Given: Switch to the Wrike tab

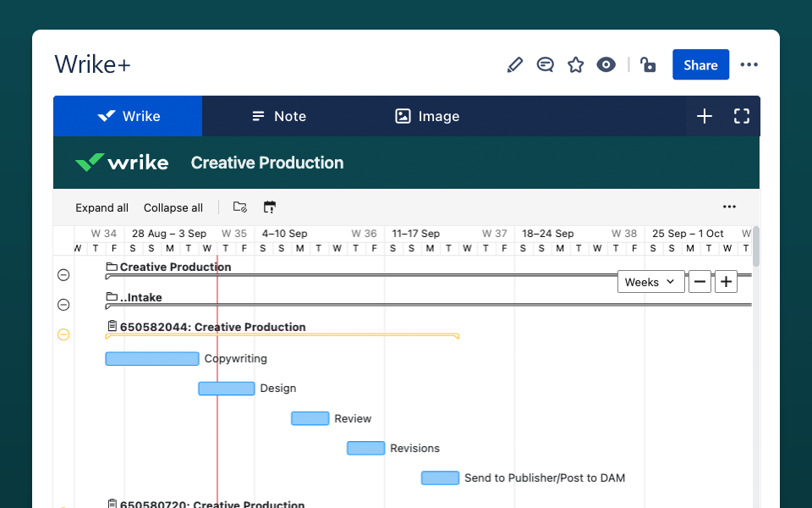Looking at the screenshot, I should tap(128, 116).
